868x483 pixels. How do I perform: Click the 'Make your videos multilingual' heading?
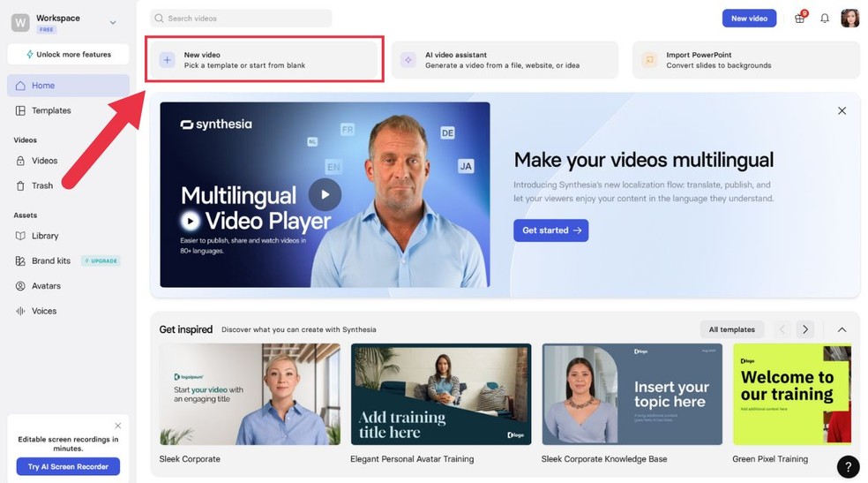point(644,160)
